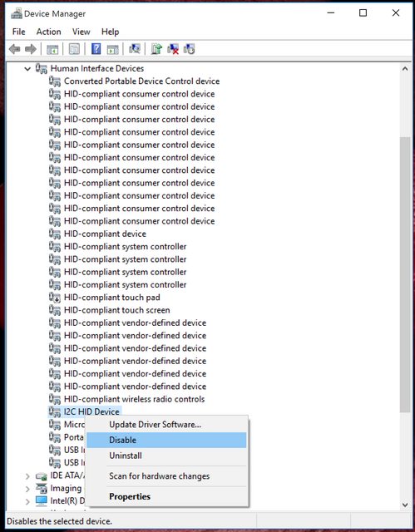The height and width of the screenshot is (532, 415).
Task: Click the scrollbar down arrow
Action: click(405, 505)
